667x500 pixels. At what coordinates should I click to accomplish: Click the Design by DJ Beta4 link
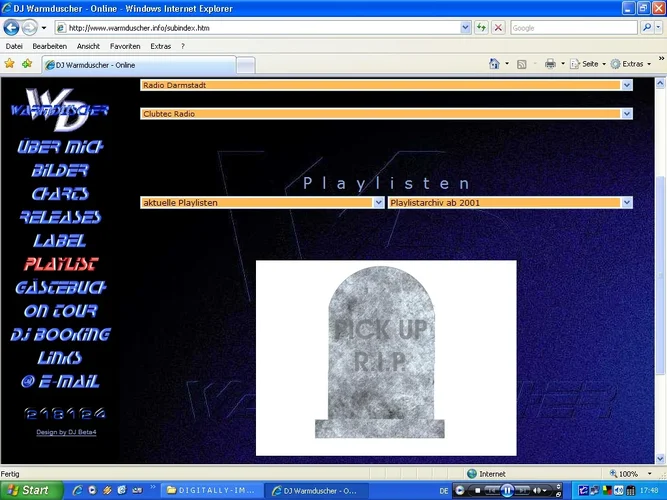(x=66, y=432)
